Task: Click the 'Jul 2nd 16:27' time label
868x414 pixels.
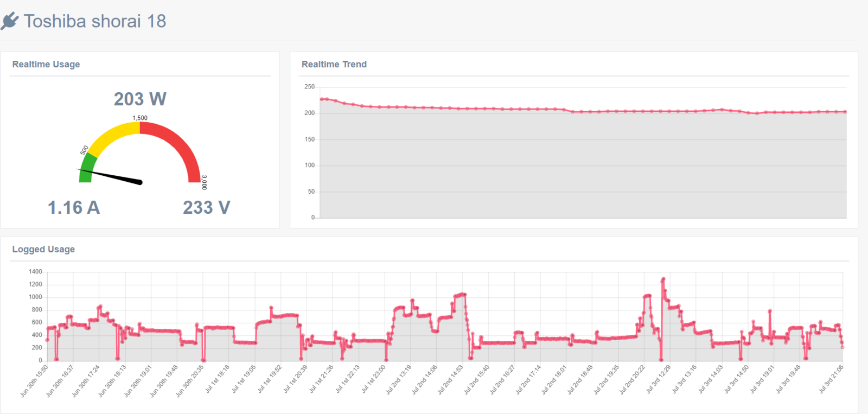Action: (502, 380)
